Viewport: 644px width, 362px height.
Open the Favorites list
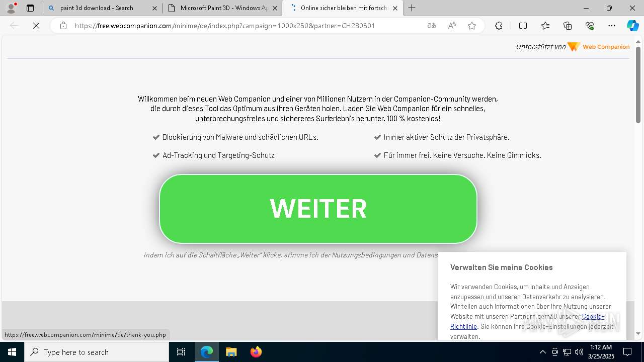coord(545,26)
